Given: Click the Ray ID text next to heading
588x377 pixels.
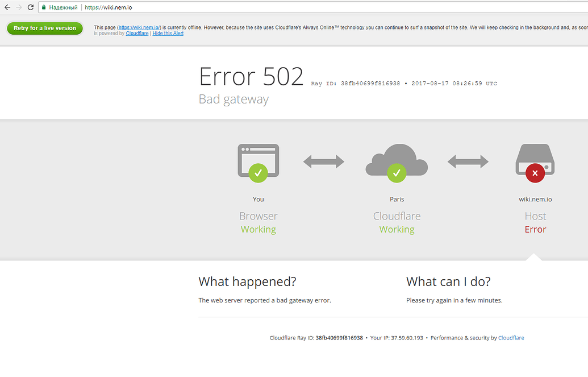Looking at the screenshot, I should click(404, 84).
